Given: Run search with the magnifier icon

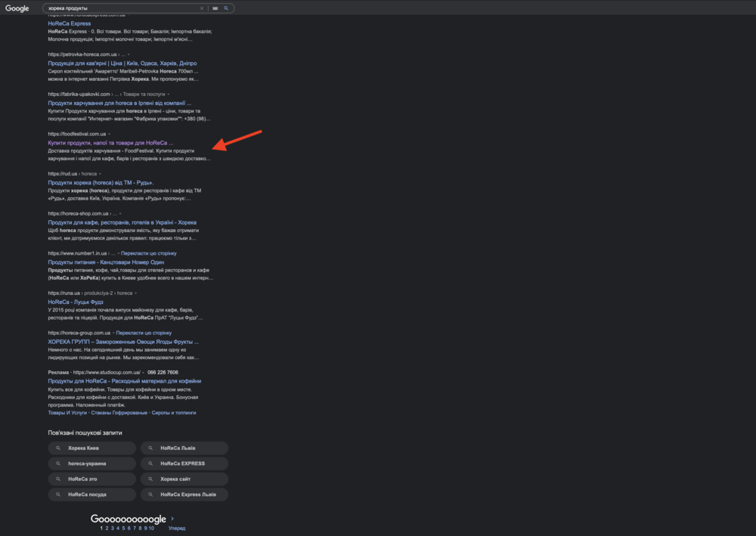Looking at the screenshot, I should (x=225, y=8).
